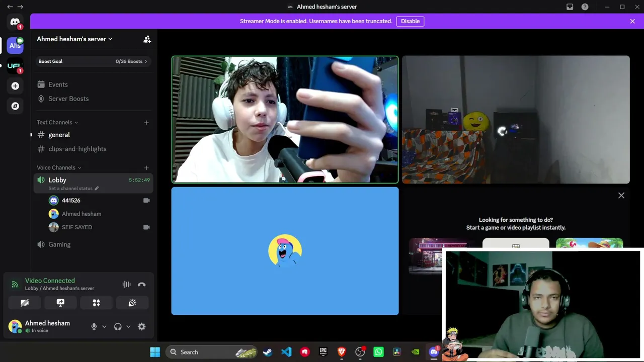The image size is (644, 362).
Task: Click the Add a Server plus icon
Action: 15,86
